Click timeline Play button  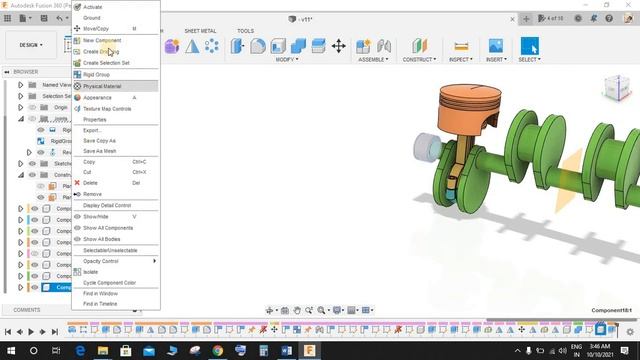31,332
